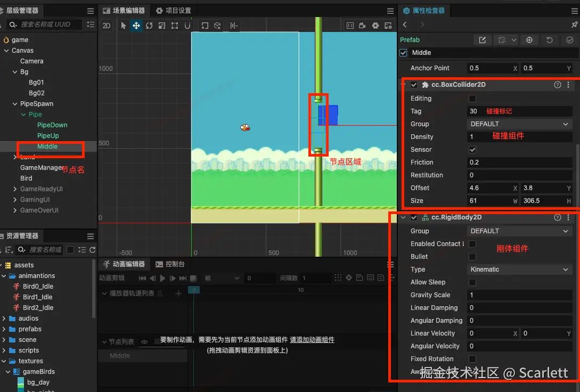Collapse the Bg node tree
This screenshot has height=392, width=580.
point(15,72)
